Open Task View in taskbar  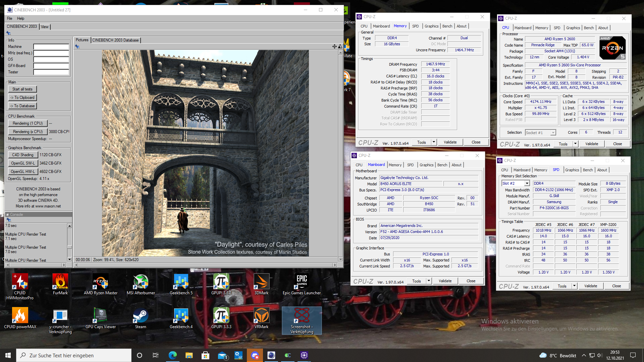click(156, 355)
